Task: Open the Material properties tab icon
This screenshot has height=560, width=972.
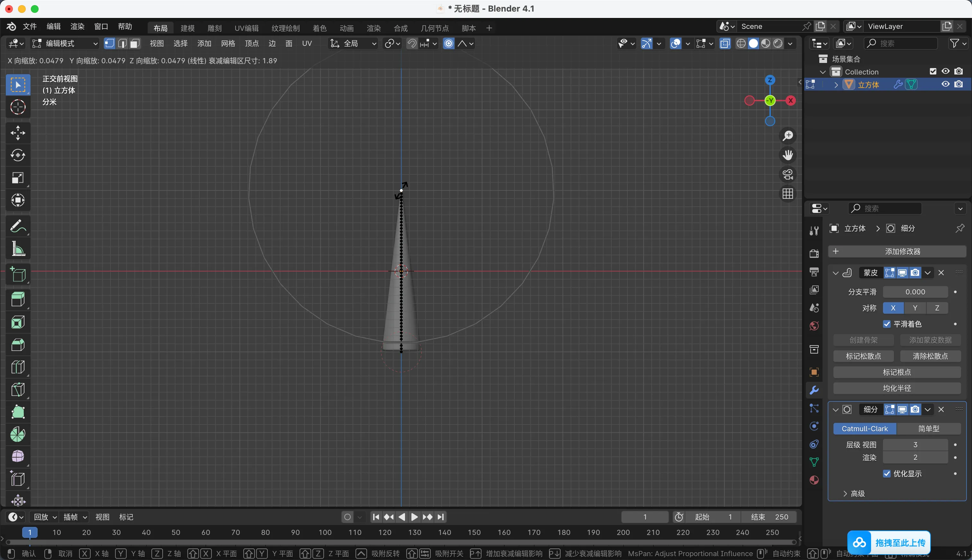Action: point(814,480)
